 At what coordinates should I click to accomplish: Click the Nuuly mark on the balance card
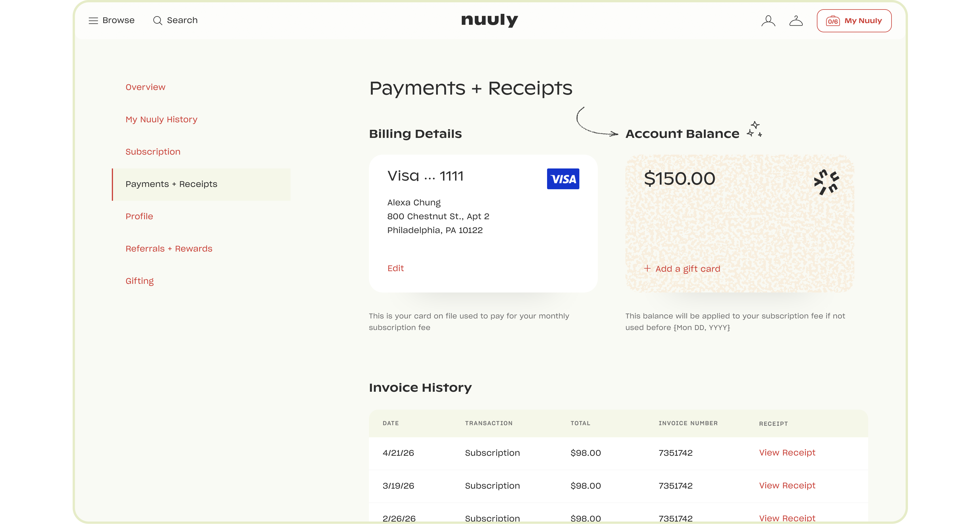(826, 182)
